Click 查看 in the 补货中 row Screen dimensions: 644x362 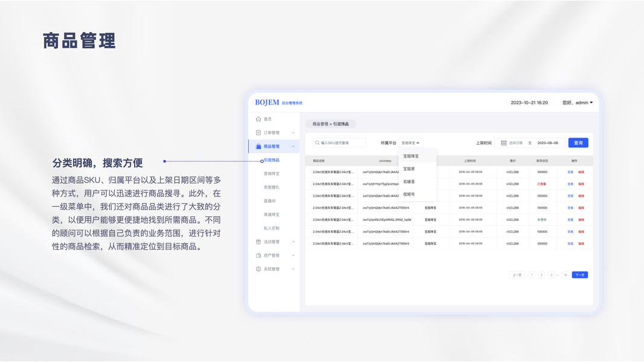pos(570,220)
